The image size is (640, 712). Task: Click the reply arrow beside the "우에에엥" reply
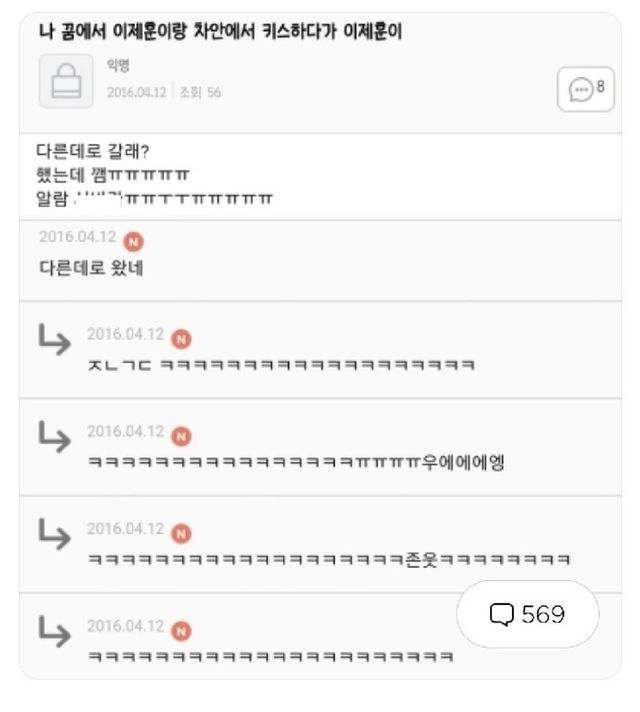coord(54,441)
